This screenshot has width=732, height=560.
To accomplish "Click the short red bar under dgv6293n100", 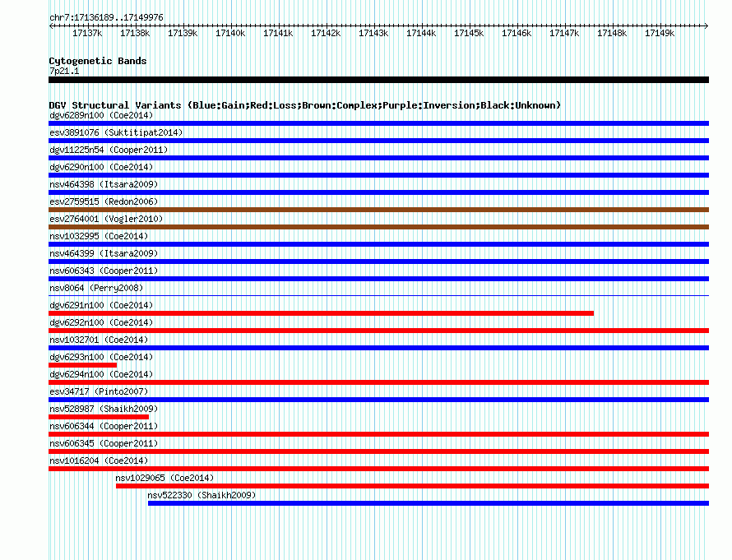I will click(x=82, y=365).
